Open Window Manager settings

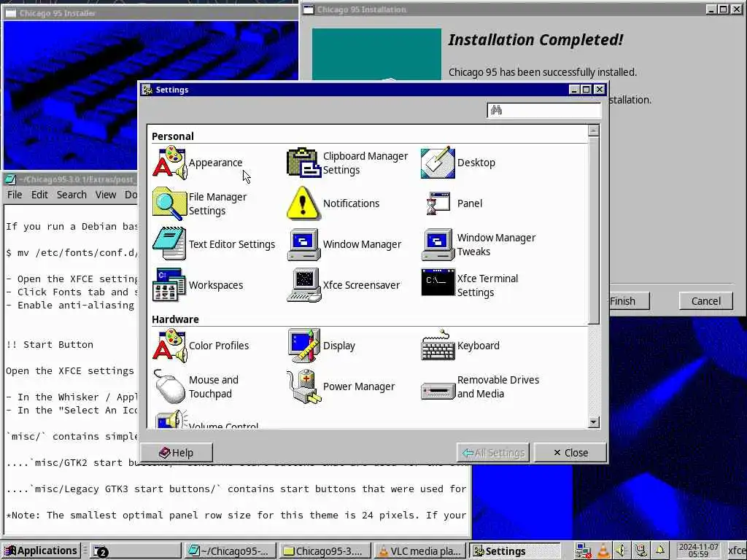coord(344,244)
